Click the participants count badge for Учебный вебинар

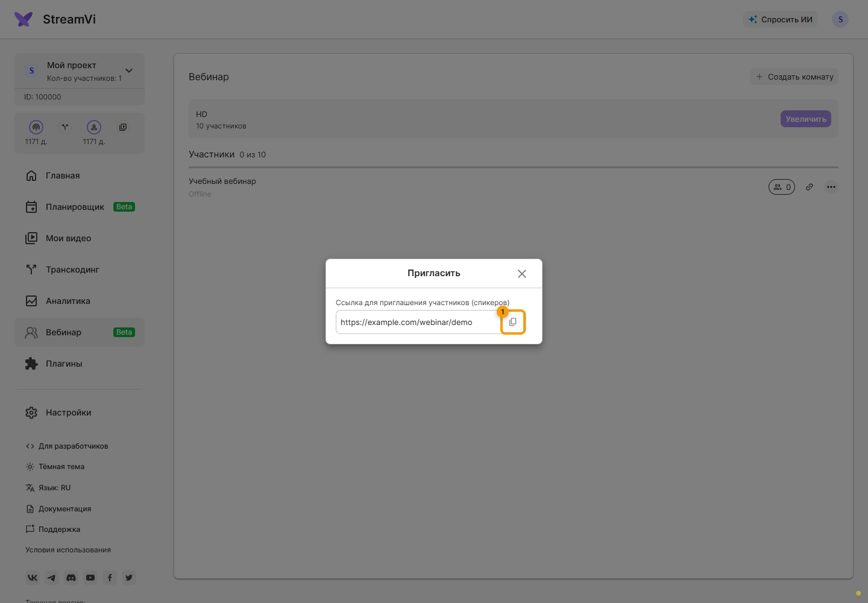click(x=782, y=187)
